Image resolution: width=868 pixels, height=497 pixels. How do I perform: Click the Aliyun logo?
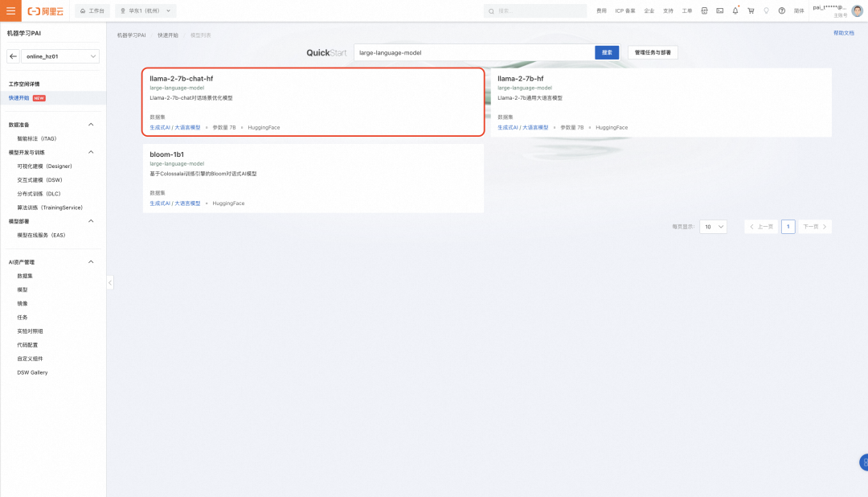45,11
